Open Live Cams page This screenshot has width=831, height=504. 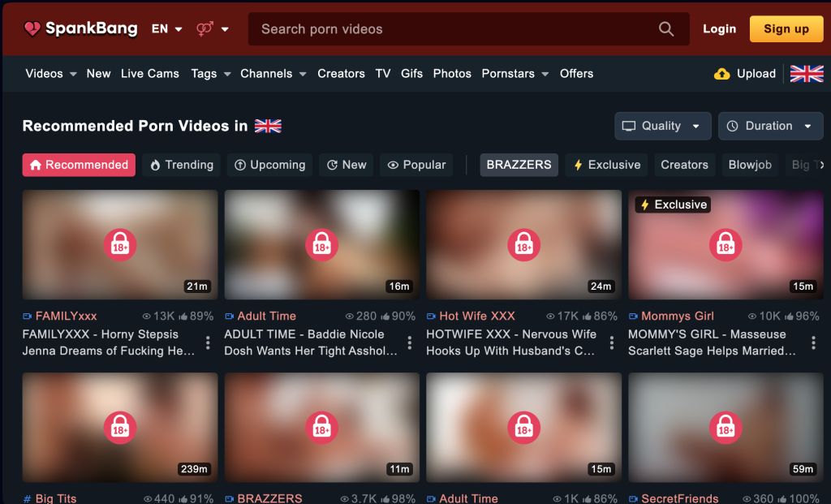tap(150, 74)
